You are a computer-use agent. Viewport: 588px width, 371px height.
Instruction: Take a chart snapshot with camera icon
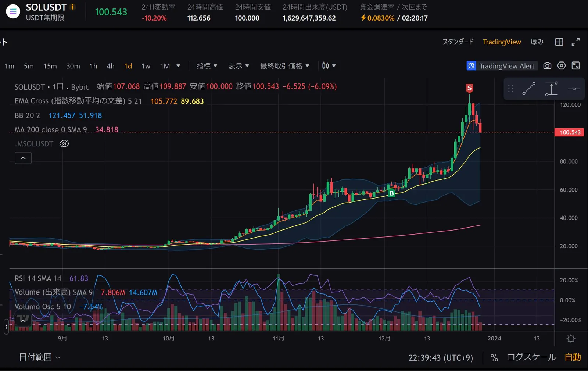click(x=547, y=66)
